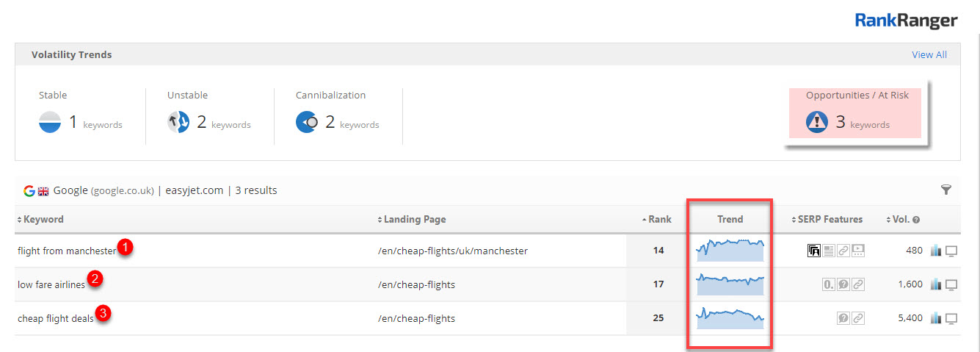Sort the table by Keyword column

pos(43,219)
